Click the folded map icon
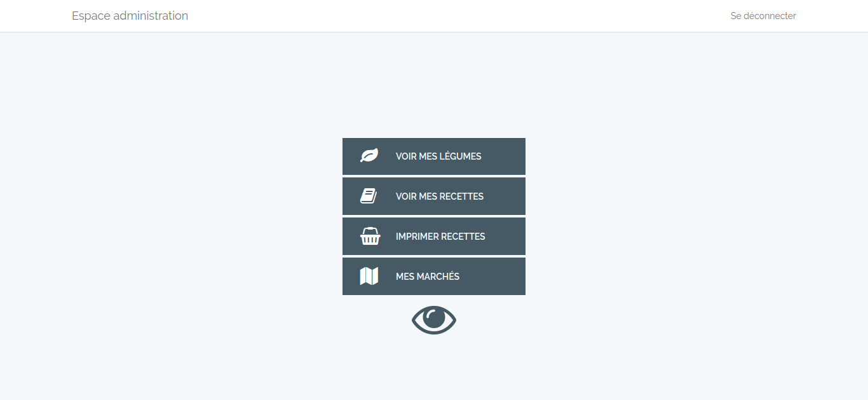The image size is (868, 400). point(369,276)
